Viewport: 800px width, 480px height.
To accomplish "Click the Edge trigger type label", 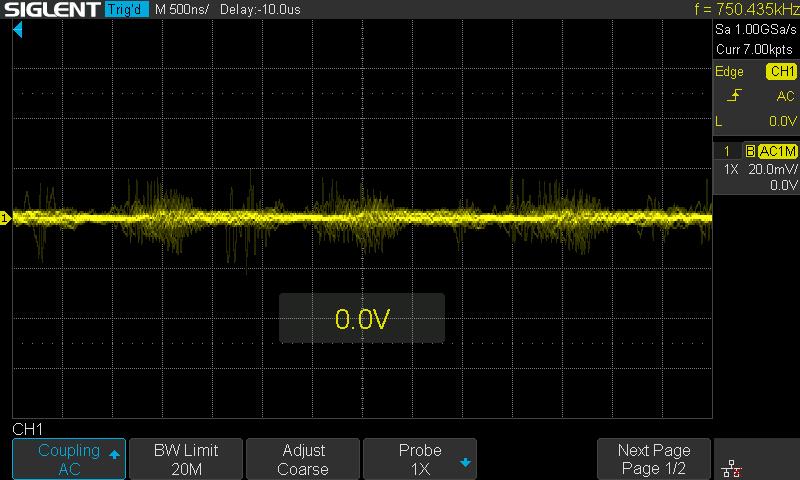I will point(729,71).
